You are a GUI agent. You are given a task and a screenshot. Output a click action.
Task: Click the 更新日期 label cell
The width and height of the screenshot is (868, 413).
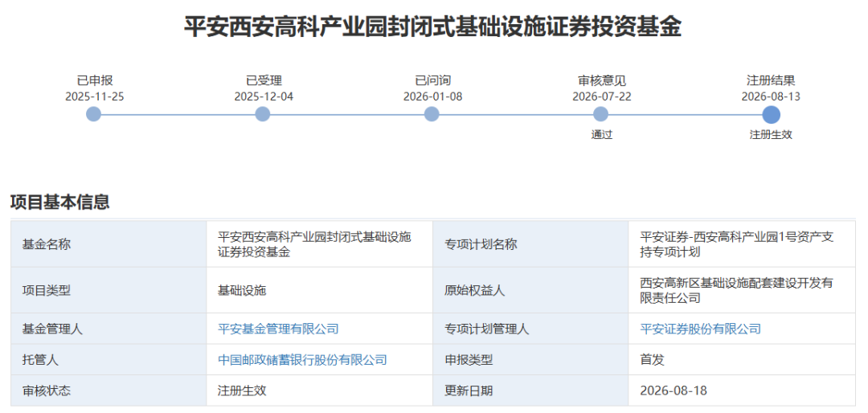point(530,391)
